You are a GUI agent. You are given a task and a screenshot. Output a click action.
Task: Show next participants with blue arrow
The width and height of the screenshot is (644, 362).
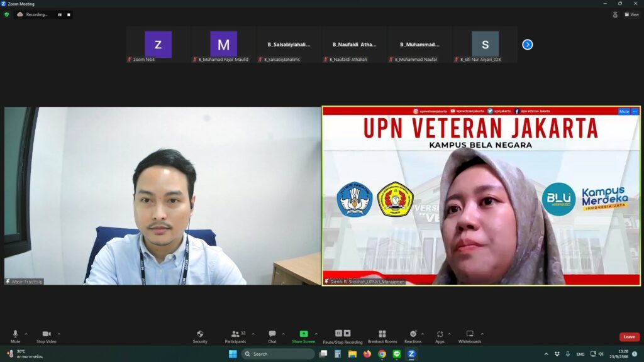point(528,45)
